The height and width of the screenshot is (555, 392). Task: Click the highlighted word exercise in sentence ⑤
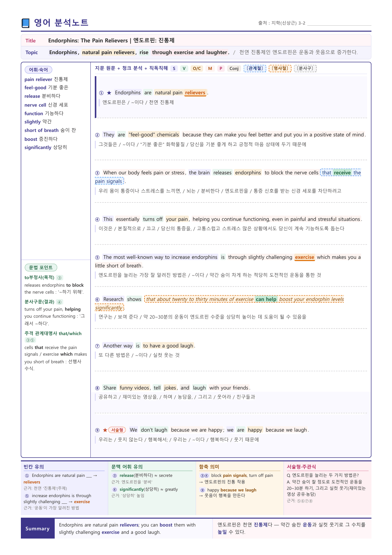[304, 257]
